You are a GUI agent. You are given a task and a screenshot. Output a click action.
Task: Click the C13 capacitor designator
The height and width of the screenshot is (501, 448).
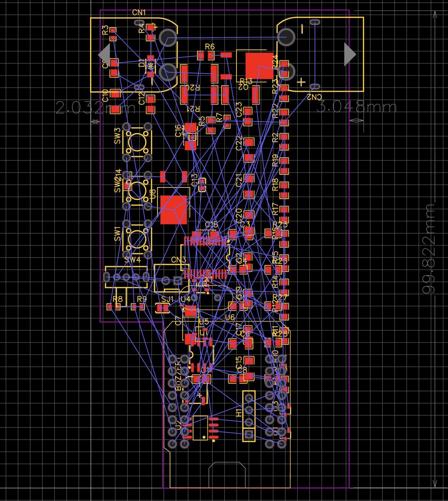point(194,180)
